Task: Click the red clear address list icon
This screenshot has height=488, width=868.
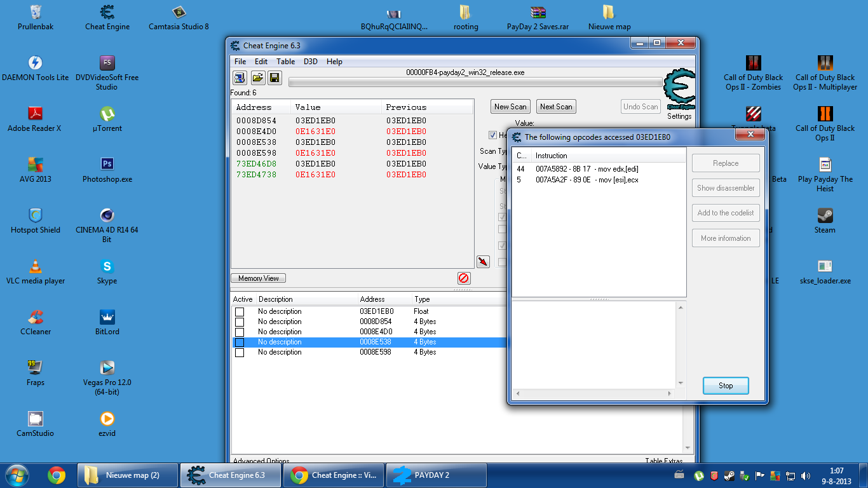Action: [x=464, y=278]
